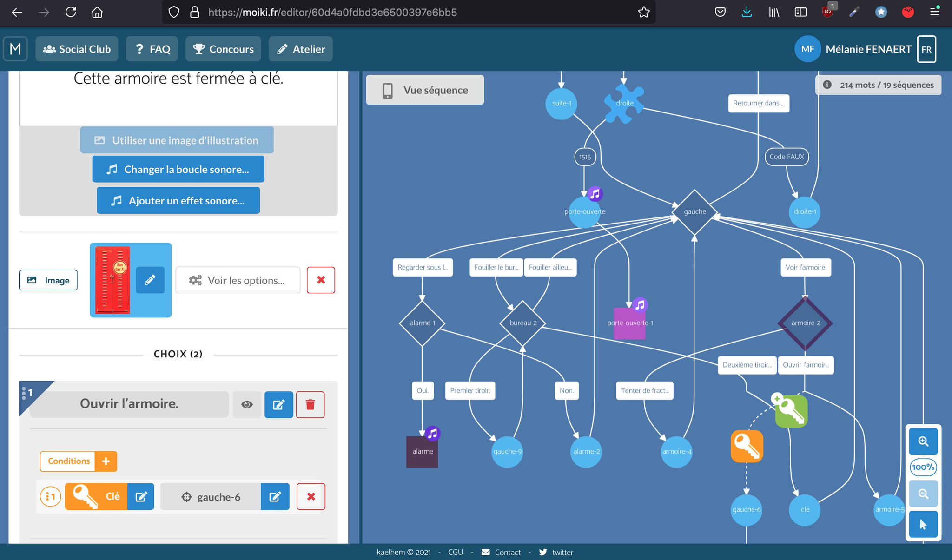Remove the image with red X
Viewport: 952px width, 560px height.
point(321,280)
